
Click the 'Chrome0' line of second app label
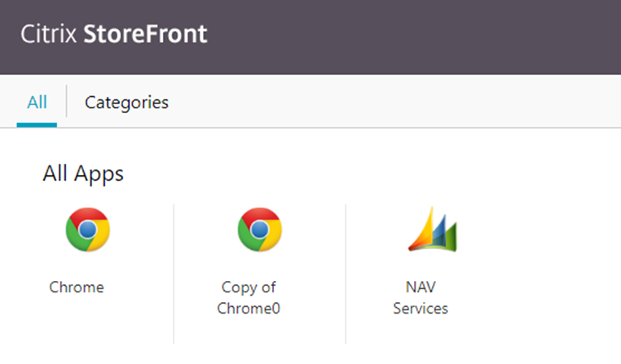point(249,309)
